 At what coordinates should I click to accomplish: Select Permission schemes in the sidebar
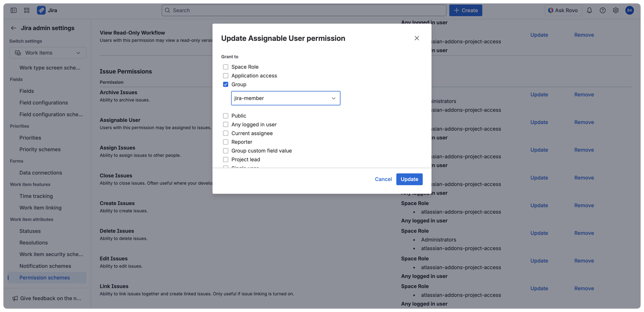(x=45, y=277)
